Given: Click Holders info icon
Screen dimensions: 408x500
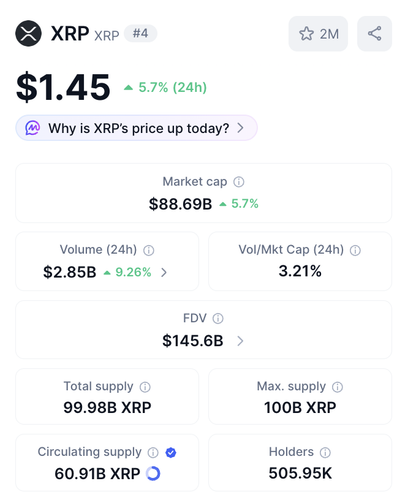Looking at the screenshot, I should point(325,453).
